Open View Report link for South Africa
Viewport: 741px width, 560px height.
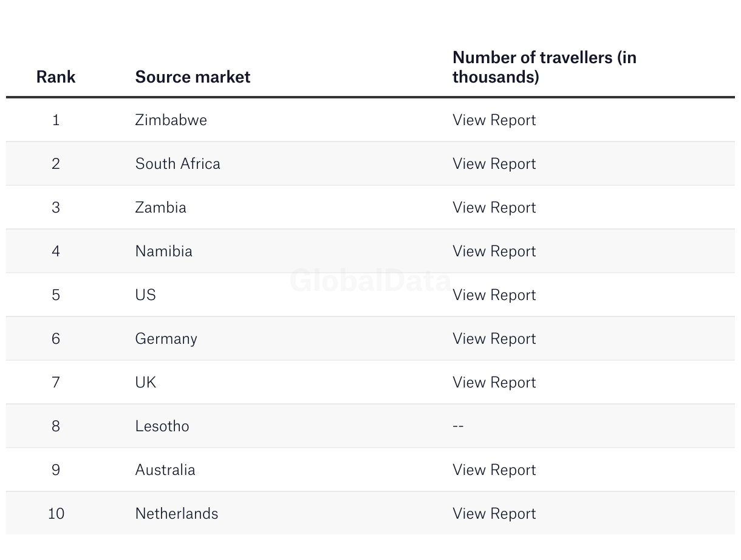[x=494, y=164]
